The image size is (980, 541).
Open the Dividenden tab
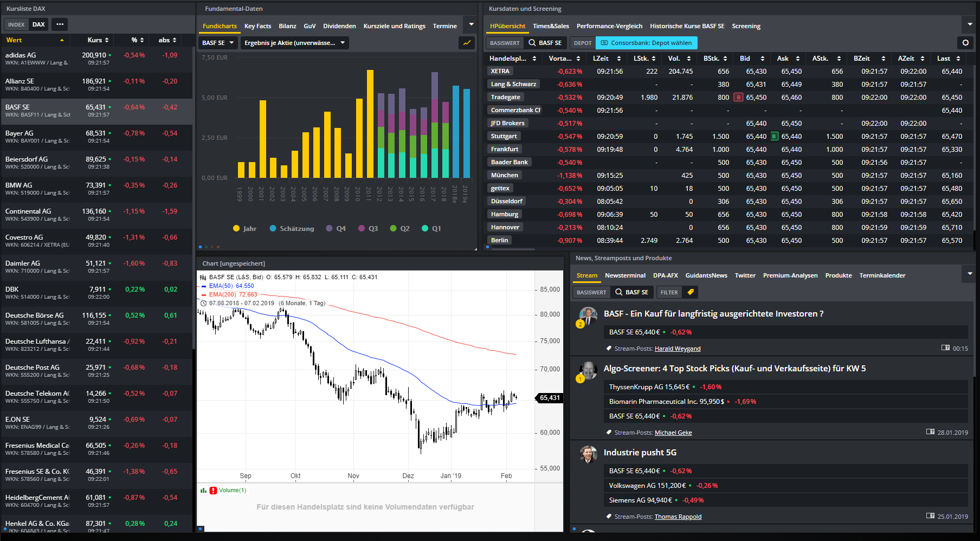(x=339, y=26)
